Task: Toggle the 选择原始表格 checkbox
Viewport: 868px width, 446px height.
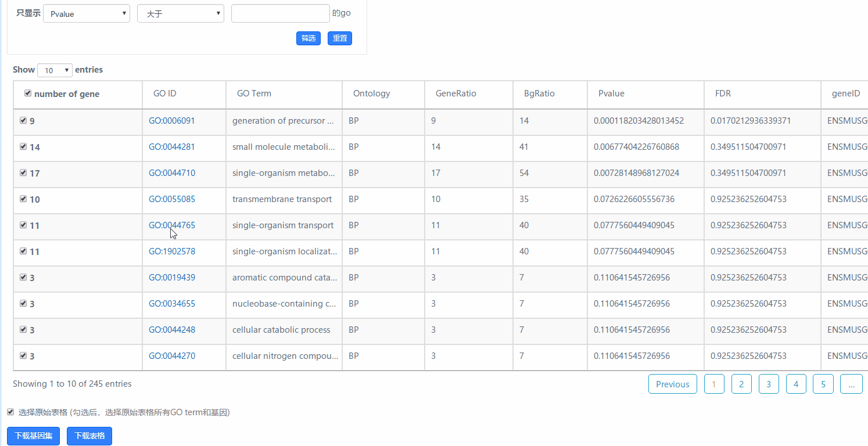Action: point(10,412)
